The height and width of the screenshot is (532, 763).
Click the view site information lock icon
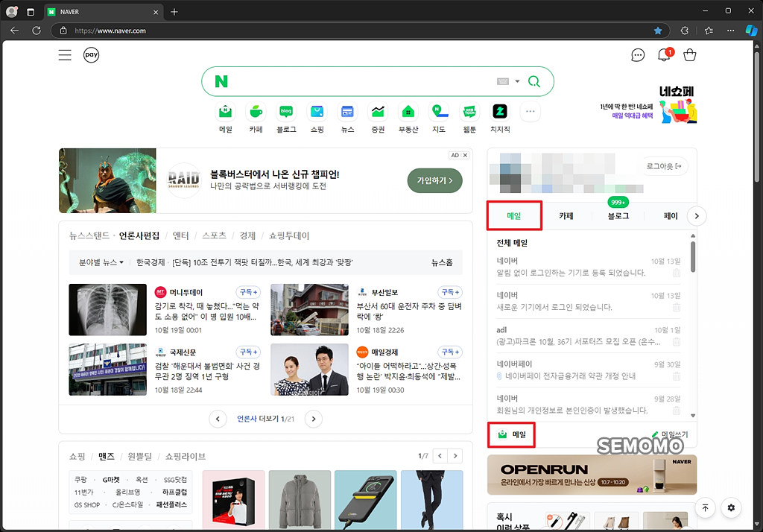63,31
